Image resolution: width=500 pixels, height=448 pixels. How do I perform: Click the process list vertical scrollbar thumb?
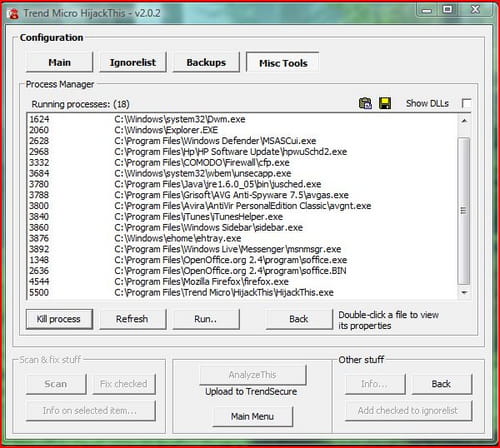pyautogui.click(x=464, y=211)
